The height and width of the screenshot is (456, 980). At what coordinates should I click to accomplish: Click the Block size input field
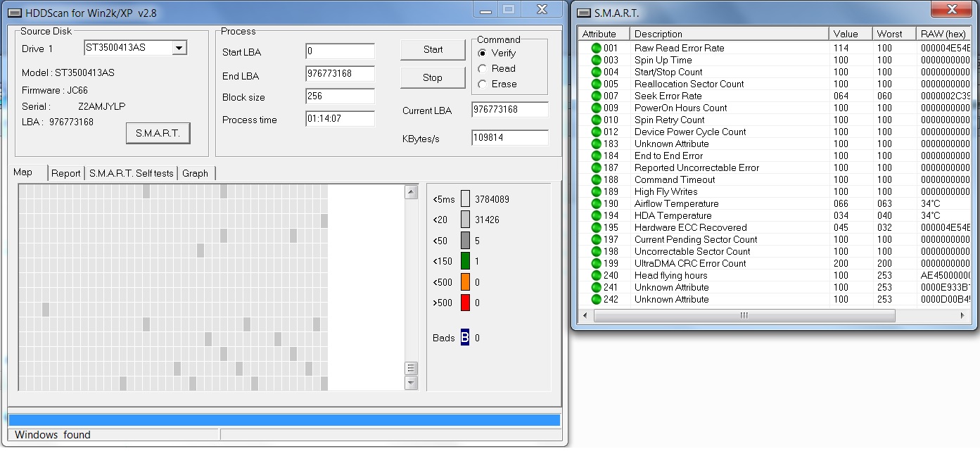tap(341, 97)
